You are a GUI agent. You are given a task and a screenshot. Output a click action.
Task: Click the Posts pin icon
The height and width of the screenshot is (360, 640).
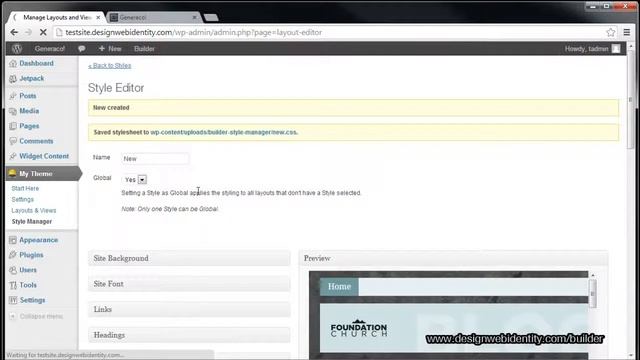click(13, 96)
